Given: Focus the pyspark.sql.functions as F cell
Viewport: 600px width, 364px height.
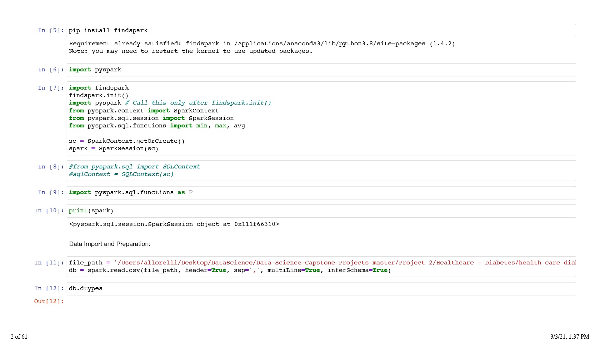Looking at the screenshot, I should tap(321, 193).
